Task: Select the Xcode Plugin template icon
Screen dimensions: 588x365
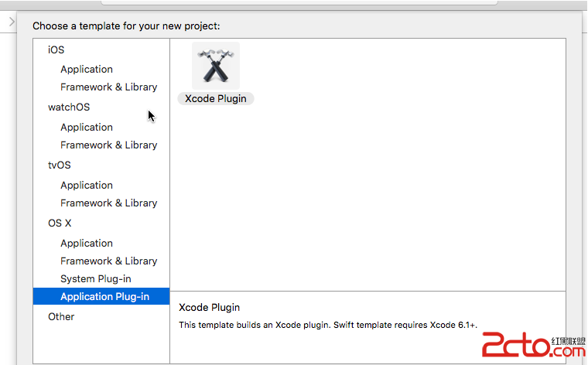Action: [216, 66]
